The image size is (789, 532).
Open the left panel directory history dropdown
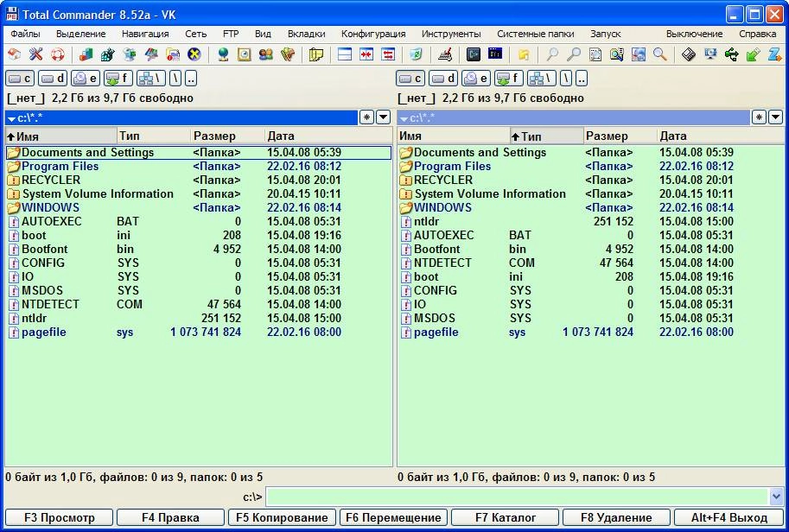coord(384,117)
